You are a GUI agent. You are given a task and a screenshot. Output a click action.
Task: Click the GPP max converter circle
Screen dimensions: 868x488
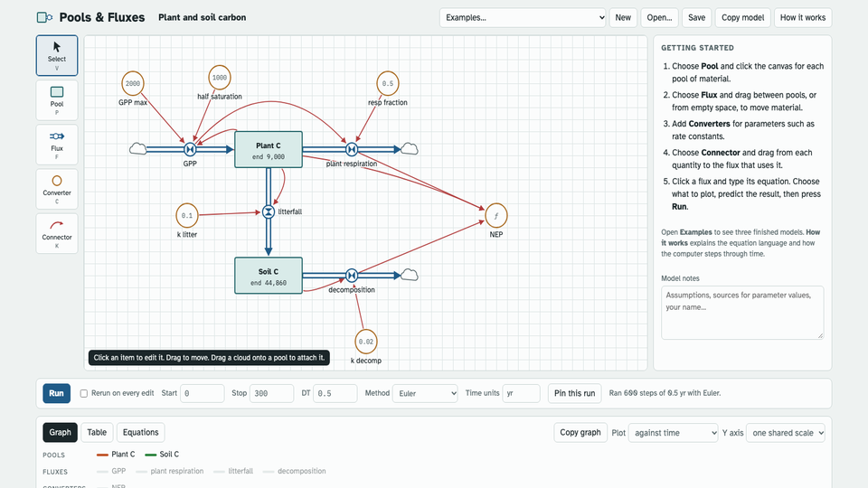point(133,83)
